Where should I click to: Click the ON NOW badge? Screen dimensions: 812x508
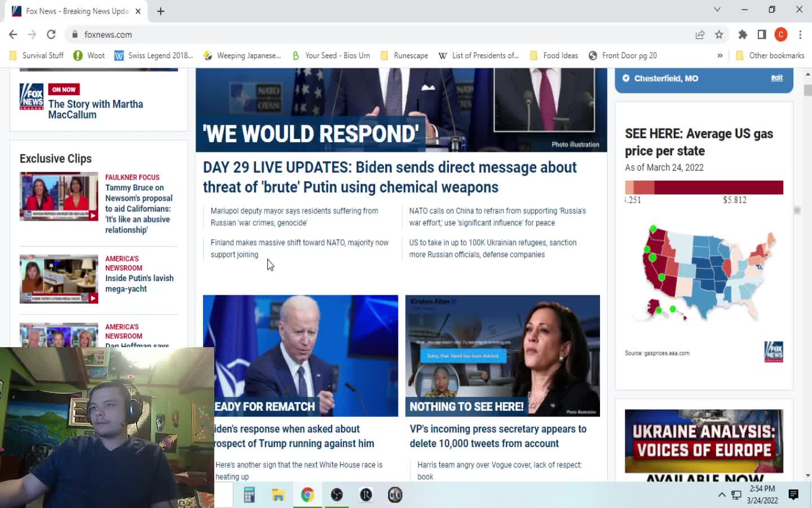pos(64,89)
